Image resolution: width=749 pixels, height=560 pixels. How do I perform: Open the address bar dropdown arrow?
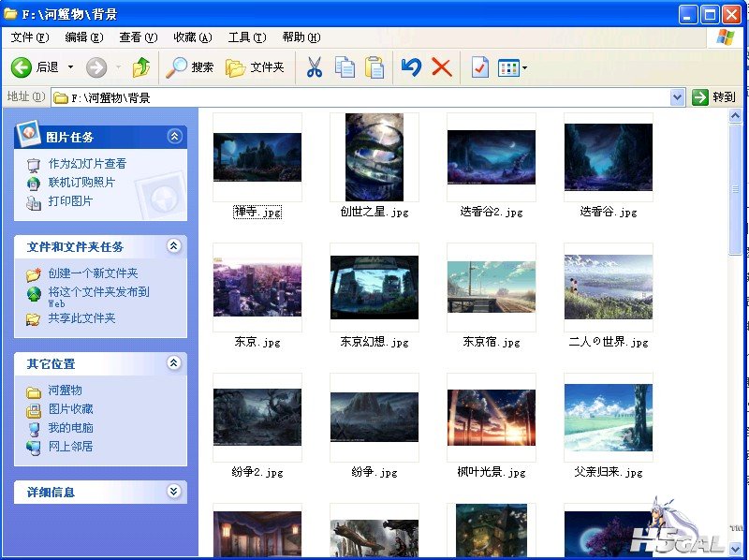click(678, 97)
